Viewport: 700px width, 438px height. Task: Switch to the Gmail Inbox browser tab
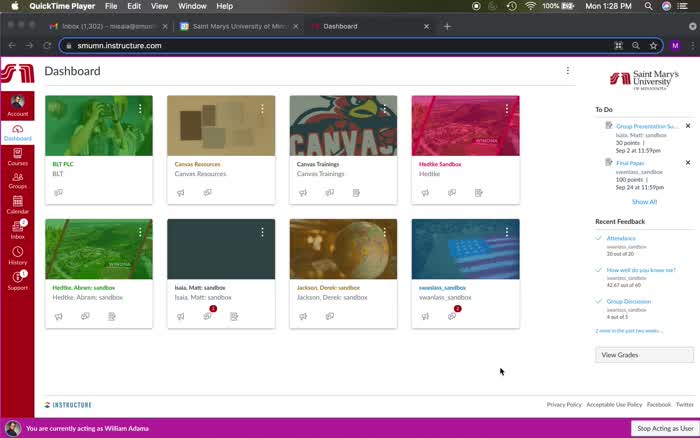click(x=106, y=26)
